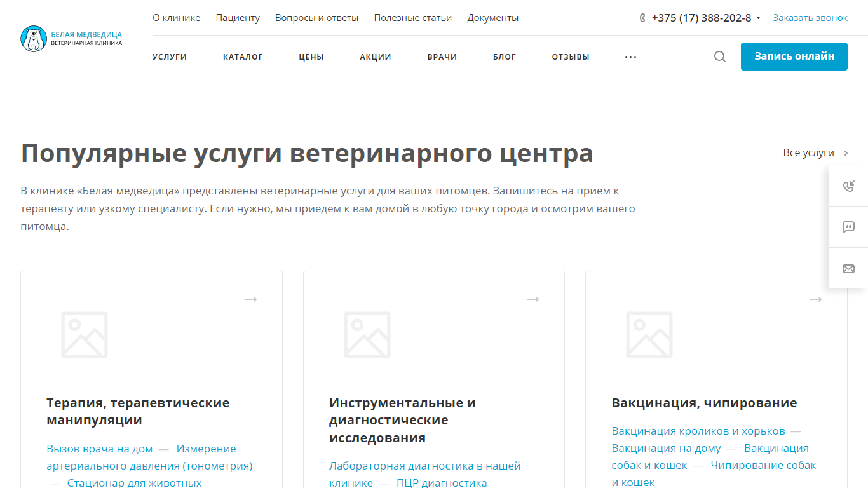The image size is (868, 488).
Task: Click Стационар для животных link
Action: pyautogui.click(x=135, y=483)
